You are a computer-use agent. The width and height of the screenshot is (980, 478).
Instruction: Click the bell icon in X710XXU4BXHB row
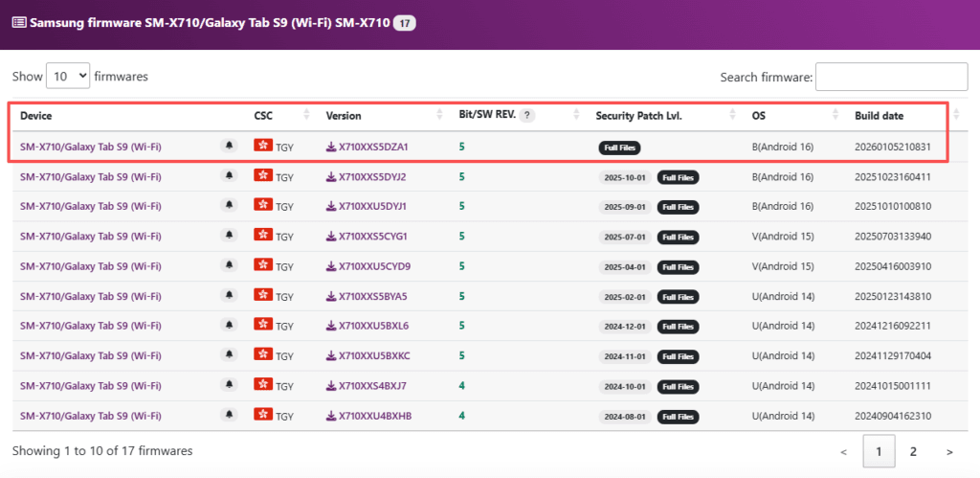229,414
